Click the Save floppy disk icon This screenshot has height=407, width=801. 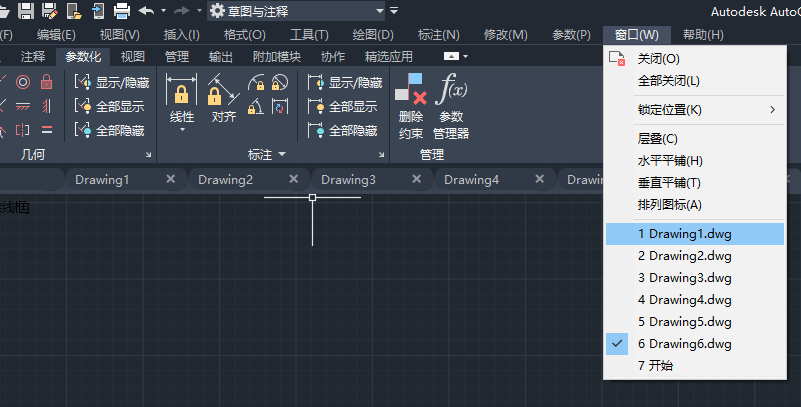[26, 10]
